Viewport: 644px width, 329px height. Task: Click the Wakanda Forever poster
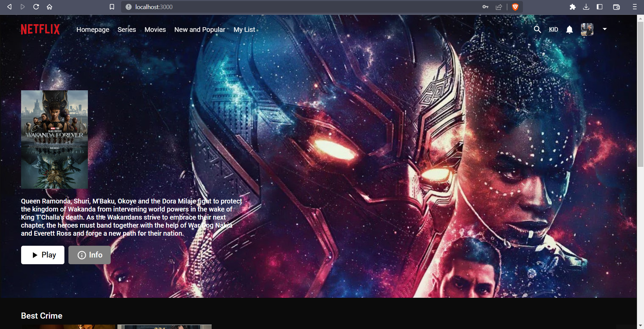tap(54, 139)
